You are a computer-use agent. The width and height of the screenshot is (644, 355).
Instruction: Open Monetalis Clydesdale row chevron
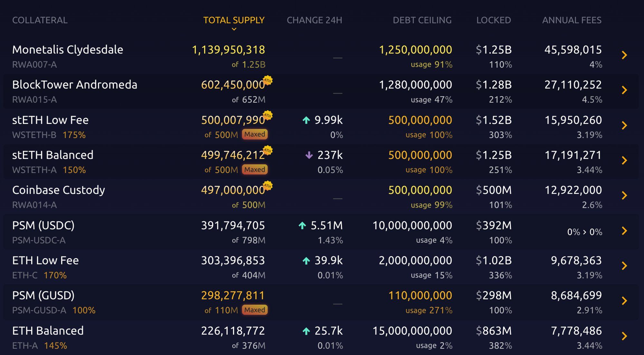tap(624, 55)
